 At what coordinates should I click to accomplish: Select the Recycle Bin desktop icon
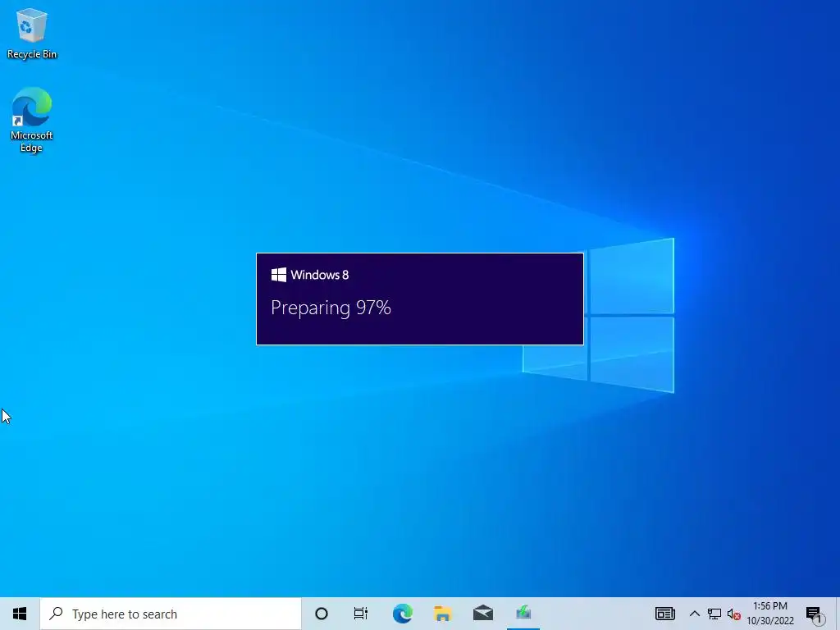32,34
